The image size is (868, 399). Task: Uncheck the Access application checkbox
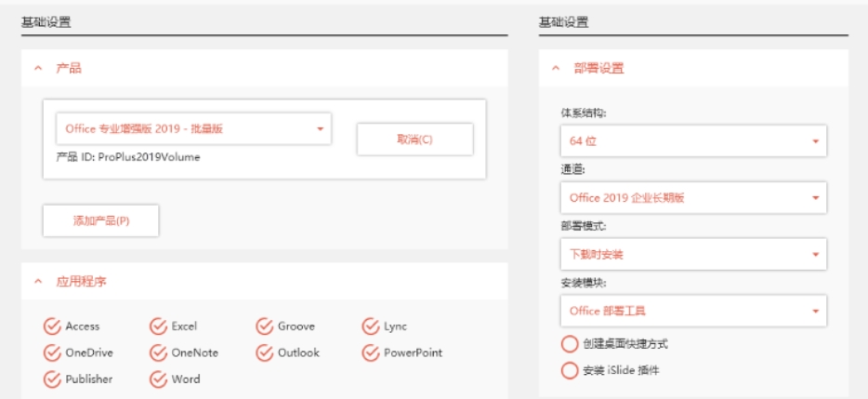tap(52, 326)
